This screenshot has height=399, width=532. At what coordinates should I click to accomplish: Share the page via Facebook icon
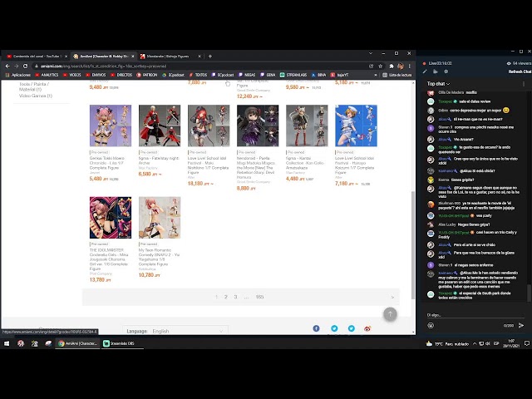[316, 328]
